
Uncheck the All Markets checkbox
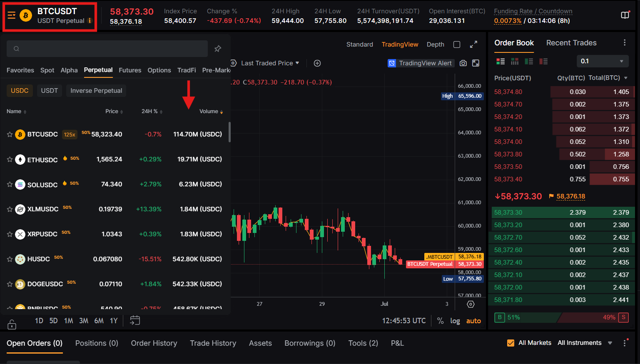tap(511, 343)
